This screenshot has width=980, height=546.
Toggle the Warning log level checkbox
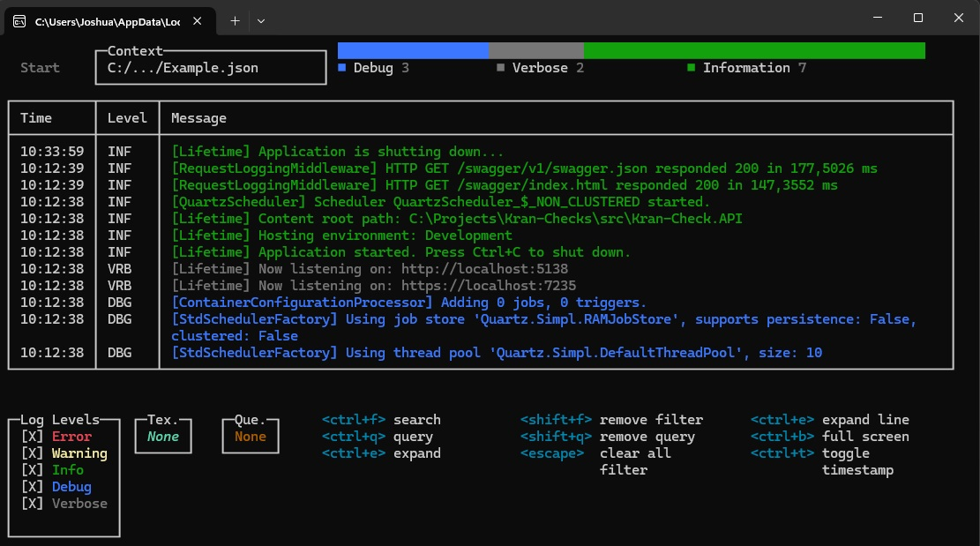pyautogui.click(x=32, y=453)
